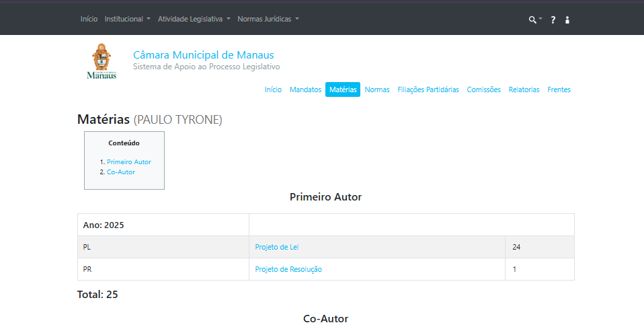Screen dimensions: 644x329
Task: Select the active Matérias tab
Action: 343,89
